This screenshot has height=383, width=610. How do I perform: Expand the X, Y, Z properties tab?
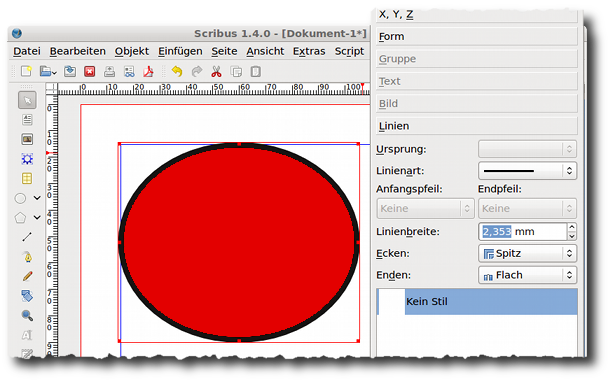point(477,15)
